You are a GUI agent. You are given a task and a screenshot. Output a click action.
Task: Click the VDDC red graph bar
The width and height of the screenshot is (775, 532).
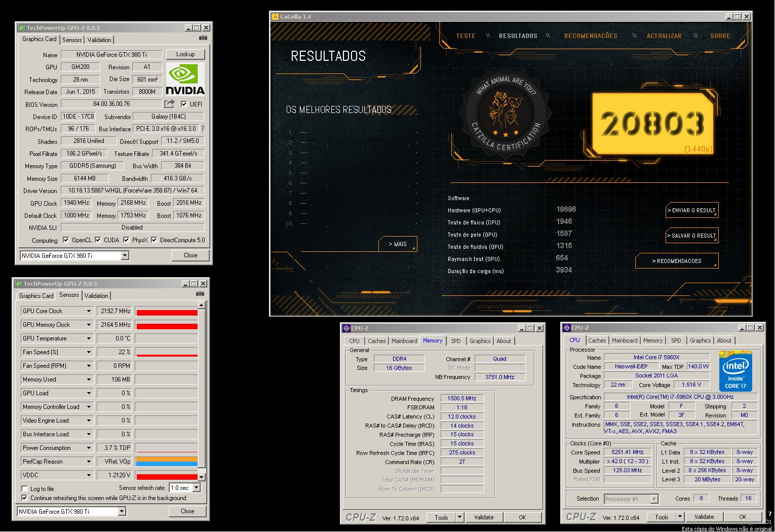point(167,476)
